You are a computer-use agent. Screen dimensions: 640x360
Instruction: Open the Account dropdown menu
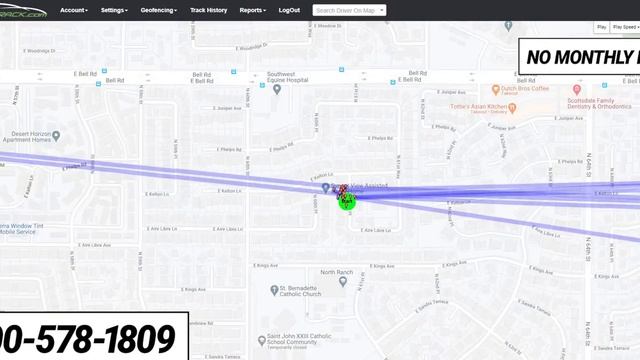73,10
